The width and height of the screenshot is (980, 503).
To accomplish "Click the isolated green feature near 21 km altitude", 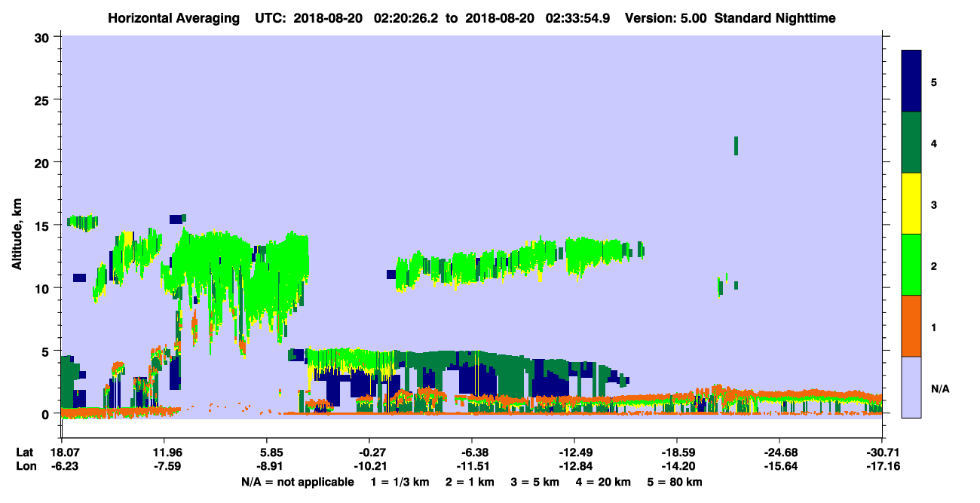I will (x=736, y=146).
